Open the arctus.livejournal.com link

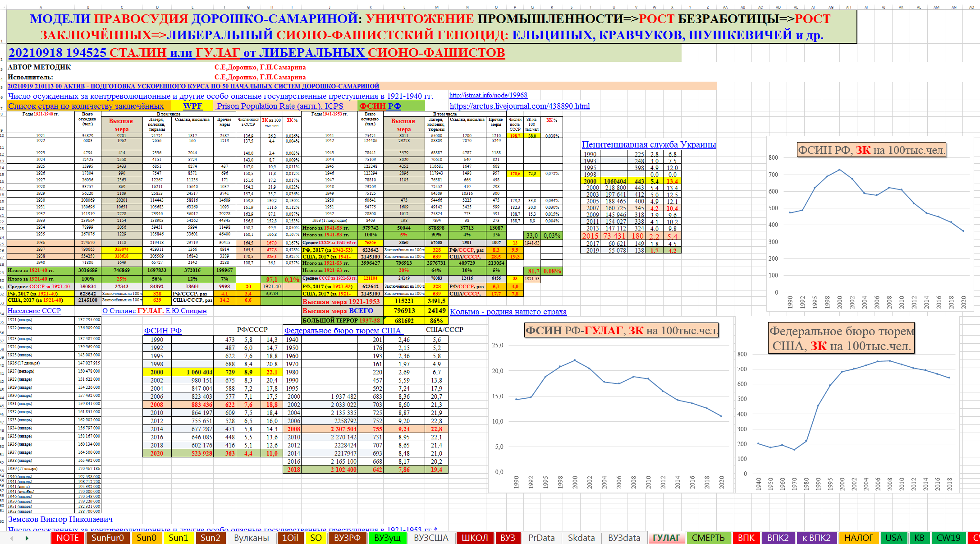tap(519, 106)
